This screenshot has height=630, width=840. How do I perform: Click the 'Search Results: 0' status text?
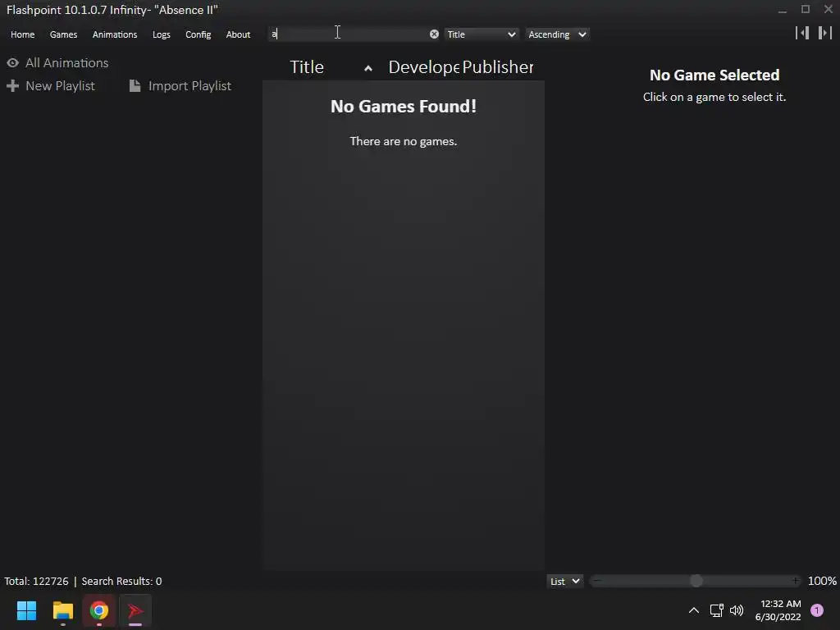(121, 582)
